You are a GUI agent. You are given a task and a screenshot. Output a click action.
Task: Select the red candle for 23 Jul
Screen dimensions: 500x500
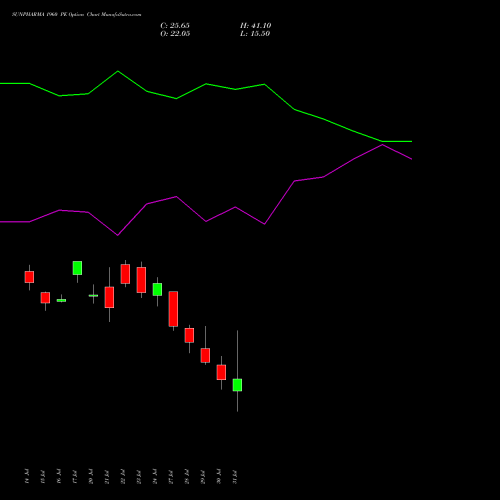coord(141,280)
